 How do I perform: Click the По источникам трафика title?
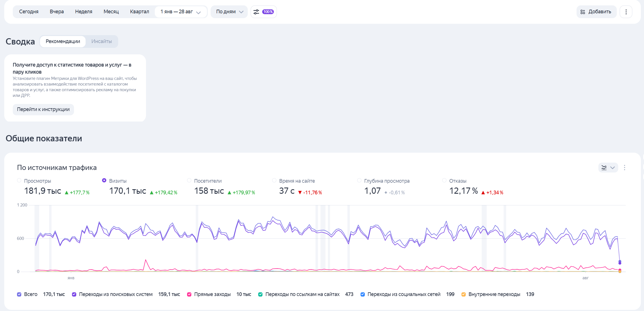57,168
